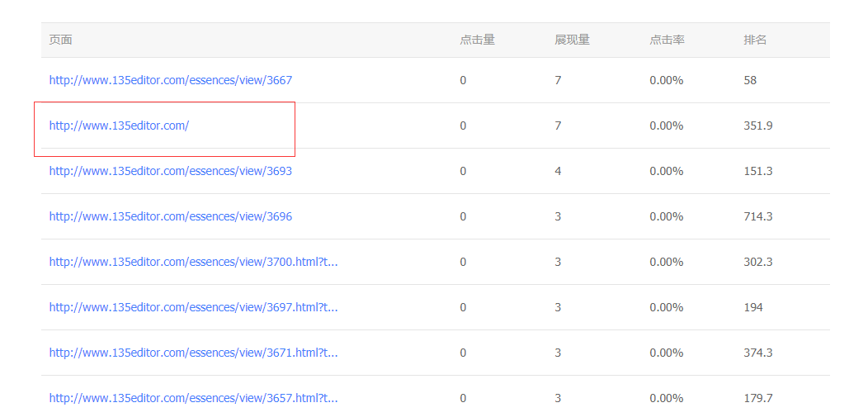Open link essences/view/3700.html
Image resolution: width=868 pixels, height=417 pixels.
coord(193,262)
